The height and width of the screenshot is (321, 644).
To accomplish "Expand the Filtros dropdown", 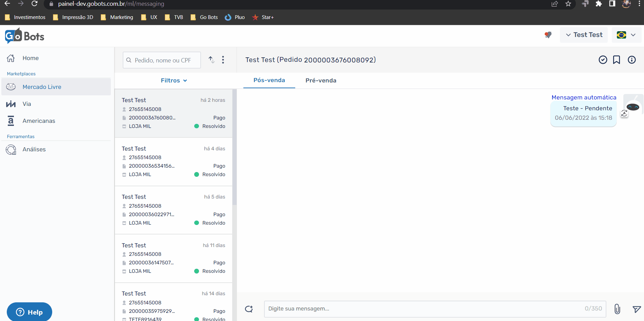I will click(174, 80).
